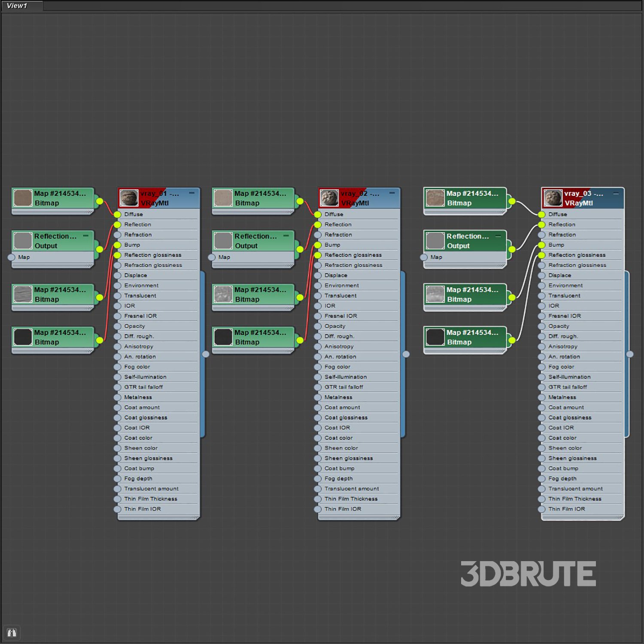Click the Map input socket of rightmost Reflection Output
The height and width of the screenshot is (644, 644).
pos(424,257)
